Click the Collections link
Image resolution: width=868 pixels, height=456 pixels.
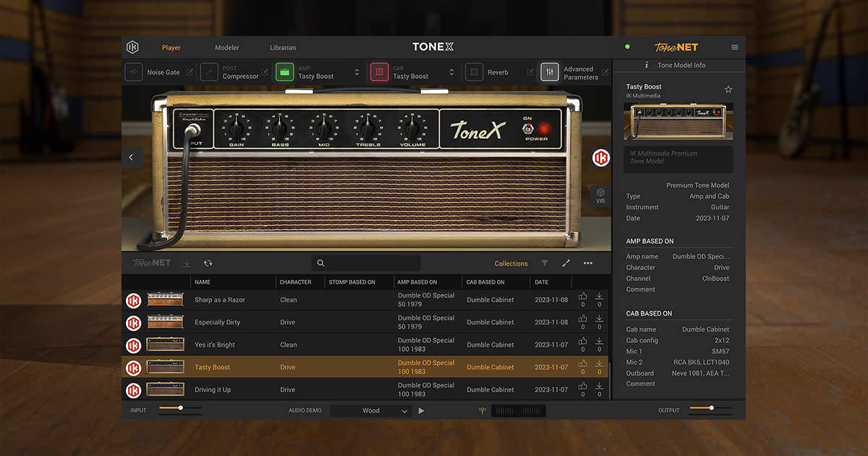(x=511, y=263)
